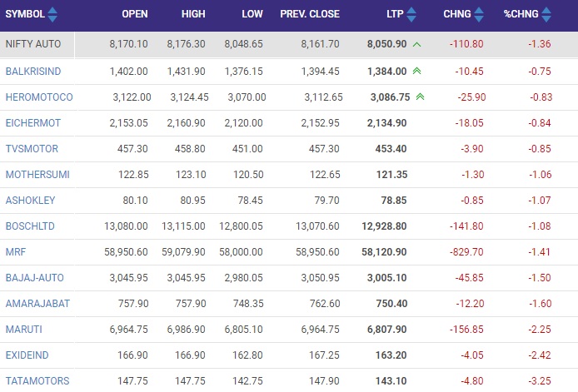Screen dimensions: 578x392
Task: Click MARUTI LTP 6,807.90
Action: click(x=386, y=329)
